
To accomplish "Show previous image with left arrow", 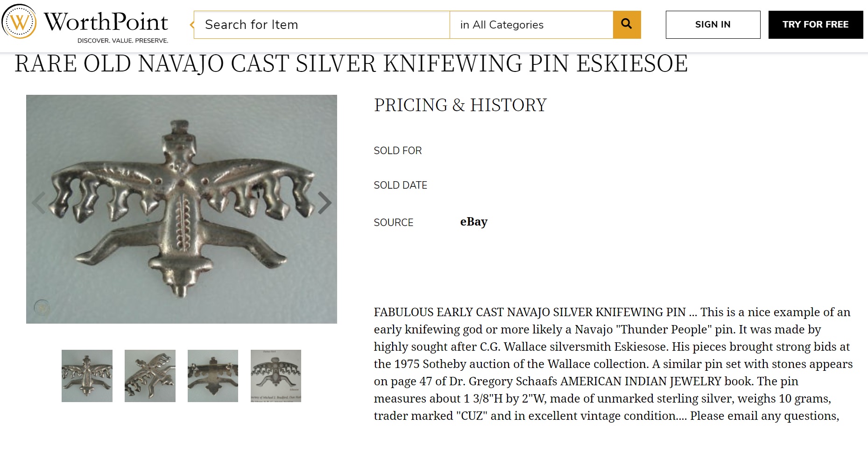I will point(38,203).
